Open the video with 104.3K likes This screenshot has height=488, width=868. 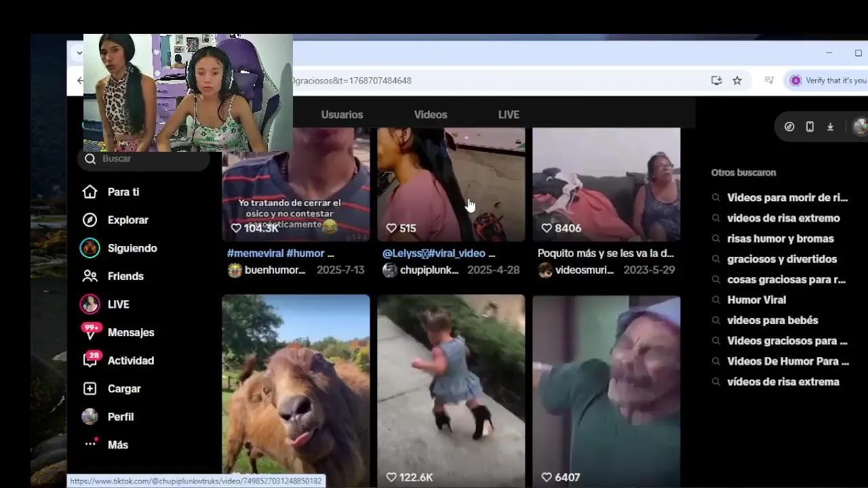tap(296, 184)
